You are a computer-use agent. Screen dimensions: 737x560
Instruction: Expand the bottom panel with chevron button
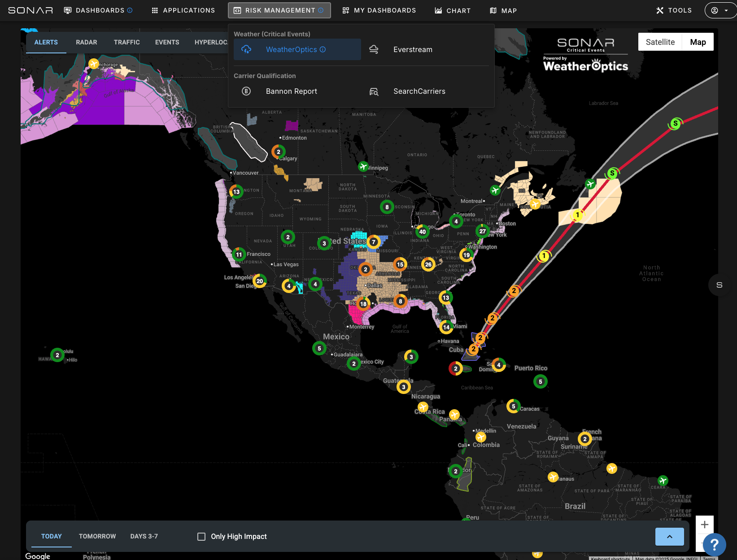tap(669, 537)
